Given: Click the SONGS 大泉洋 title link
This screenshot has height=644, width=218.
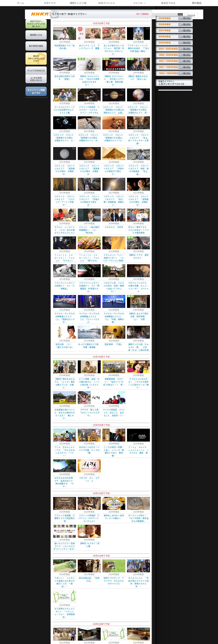Looking at the screenshot, I should [x=114, y=227].
